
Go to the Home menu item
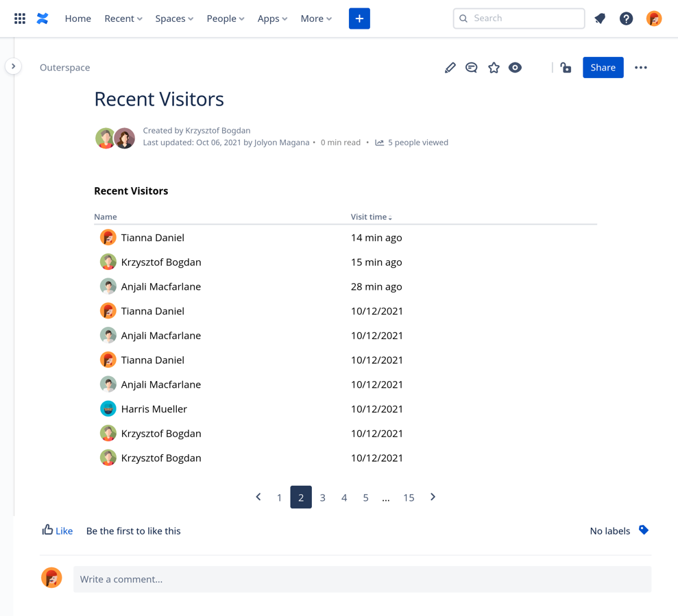(77, 19)
